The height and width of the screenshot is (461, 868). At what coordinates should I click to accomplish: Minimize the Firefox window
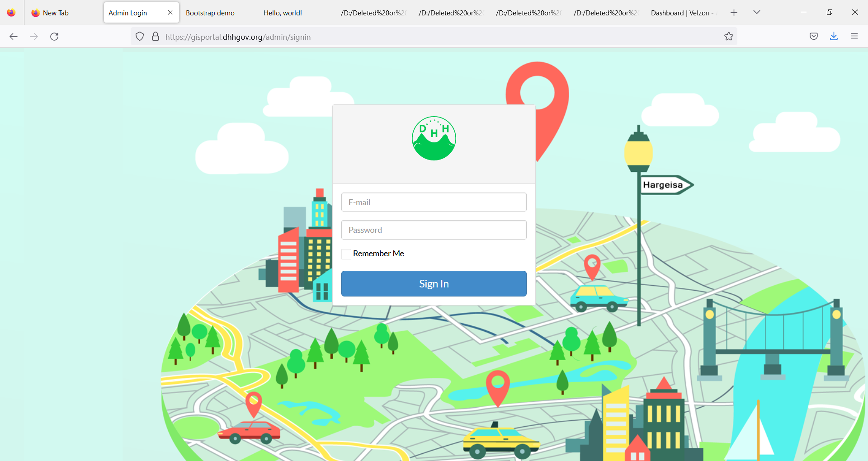[x=804, y=12]
